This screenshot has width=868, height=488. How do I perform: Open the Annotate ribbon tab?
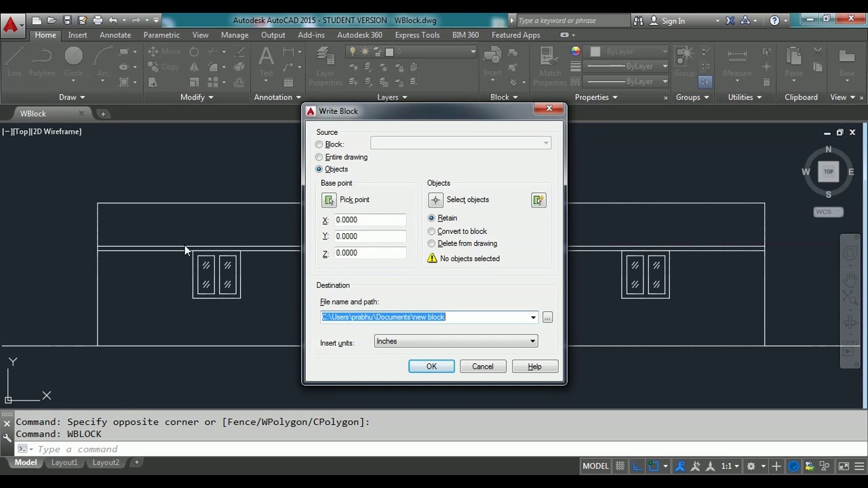pyautogui.click(x=115, y=35)
